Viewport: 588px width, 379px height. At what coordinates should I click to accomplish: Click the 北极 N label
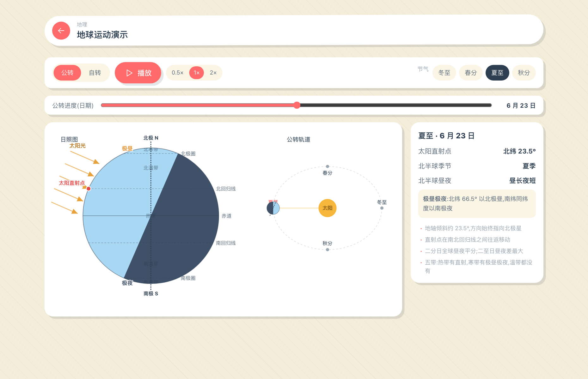(151, 138)
